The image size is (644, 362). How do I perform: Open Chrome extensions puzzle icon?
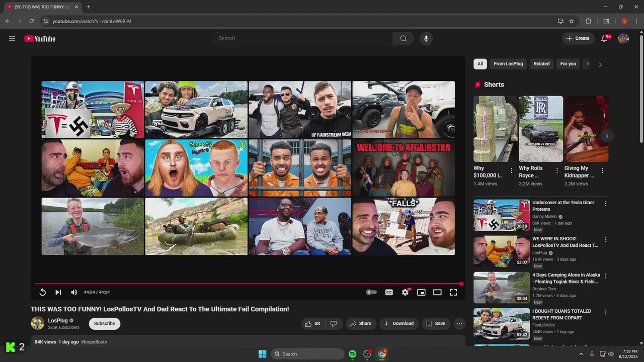click(588, 21)
